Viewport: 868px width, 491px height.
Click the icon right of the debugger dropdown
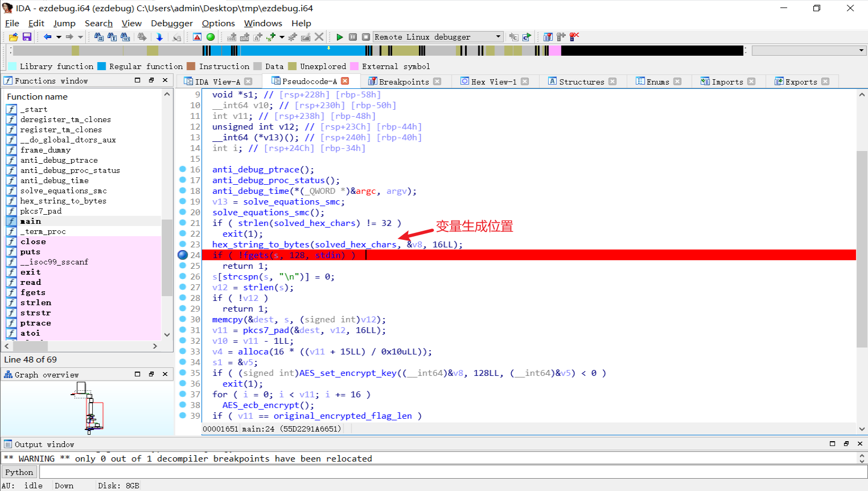pyautogui.click(x=513, y=37)
